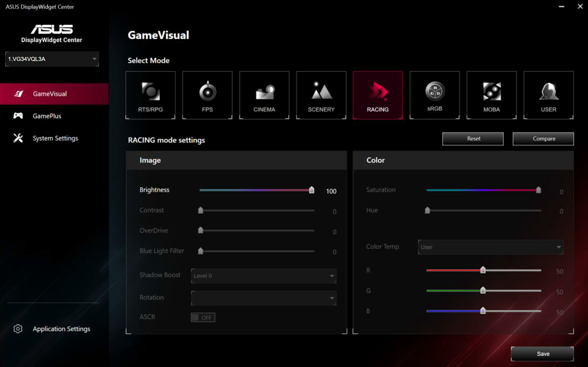Click the Reset button
This screenshot has height=367, width=588.
[x=473, y=139]
